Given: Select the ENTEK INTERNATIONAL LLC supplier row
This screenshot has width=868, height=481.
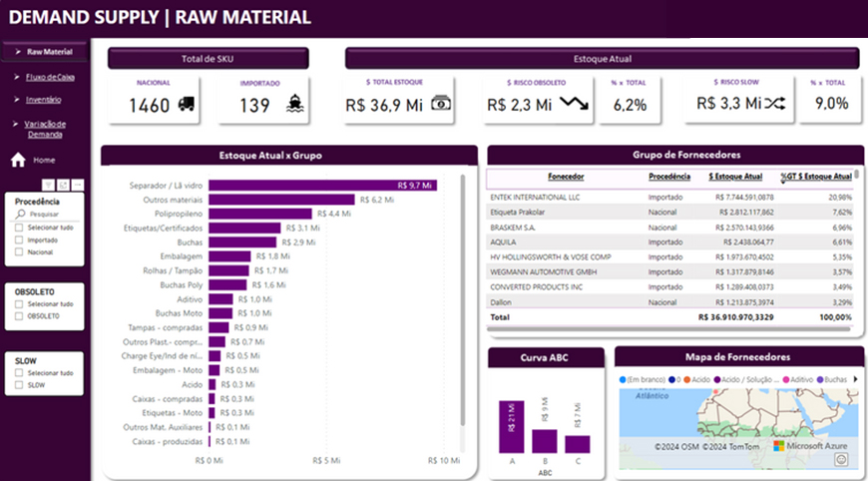Looking at the screenshot, I should click(x=535, y=197).
